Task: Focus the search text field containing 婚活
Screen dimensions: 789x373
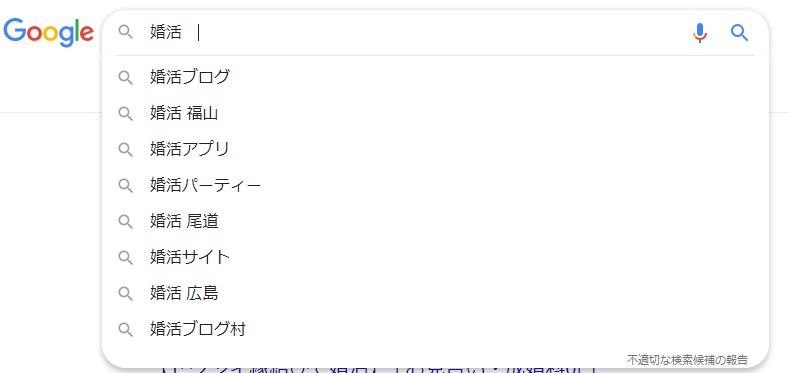Action: coord(415,33)
